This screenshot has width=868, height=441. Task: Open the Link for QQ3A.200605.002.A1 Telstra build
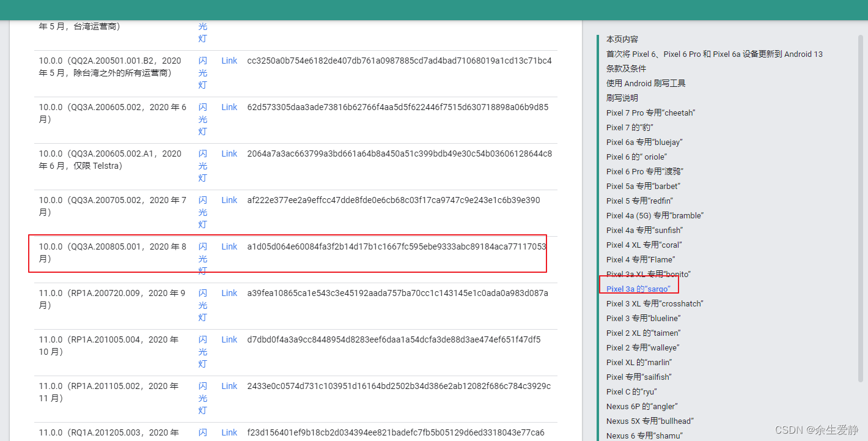pyautogui.click(x=229, y=154)
